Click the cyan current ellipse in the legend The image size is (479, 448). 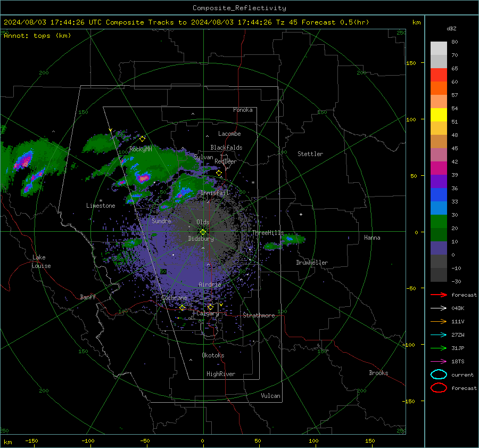(439, 374)
